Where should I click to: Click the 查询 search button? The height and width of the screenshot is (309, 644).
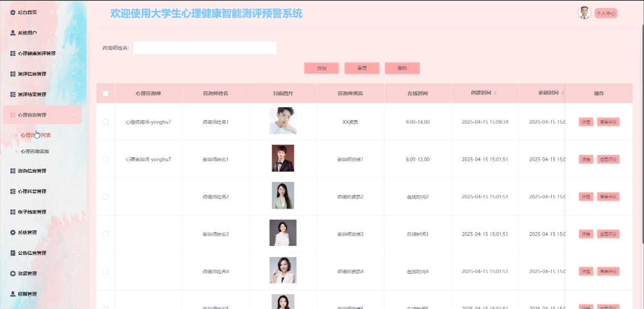[322, 68]
